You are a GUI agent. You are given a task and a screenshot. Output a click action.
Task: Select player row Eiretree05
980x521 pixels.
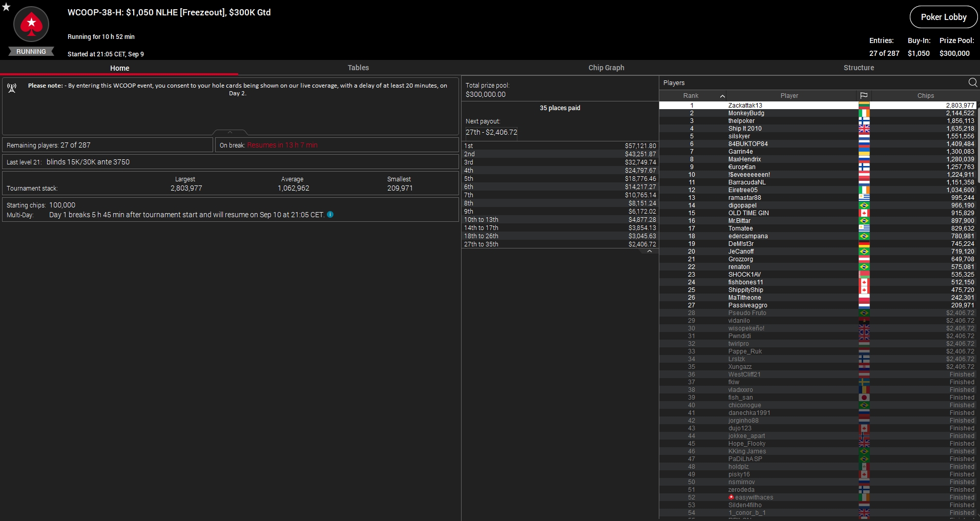817,190
